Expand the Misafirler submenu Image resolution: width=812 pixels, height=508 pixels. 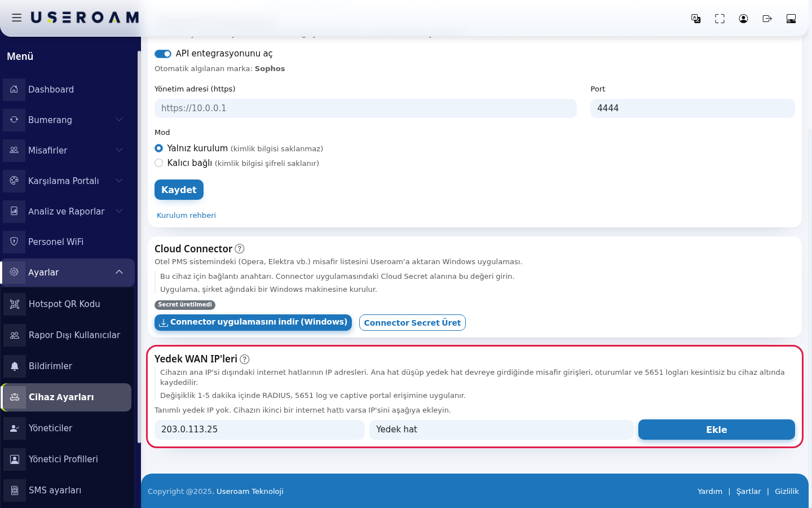click(x=119, y=150)
